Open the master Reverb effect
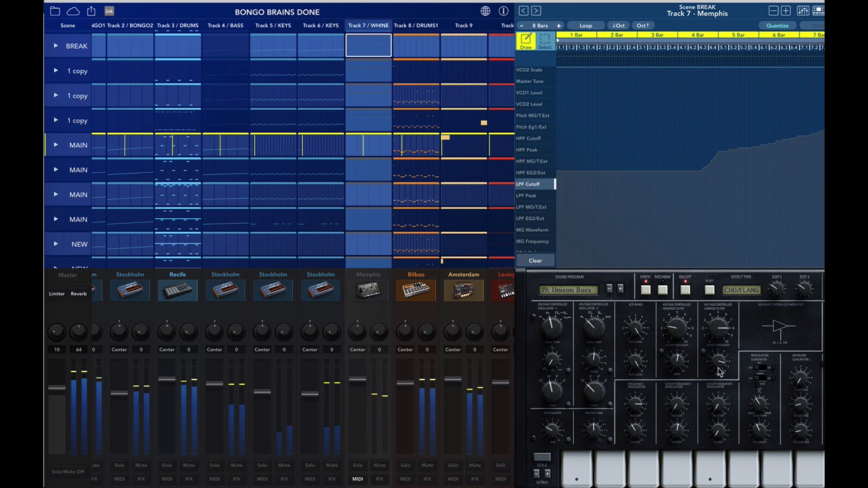The image size is (868, 488). pos(79,294)
